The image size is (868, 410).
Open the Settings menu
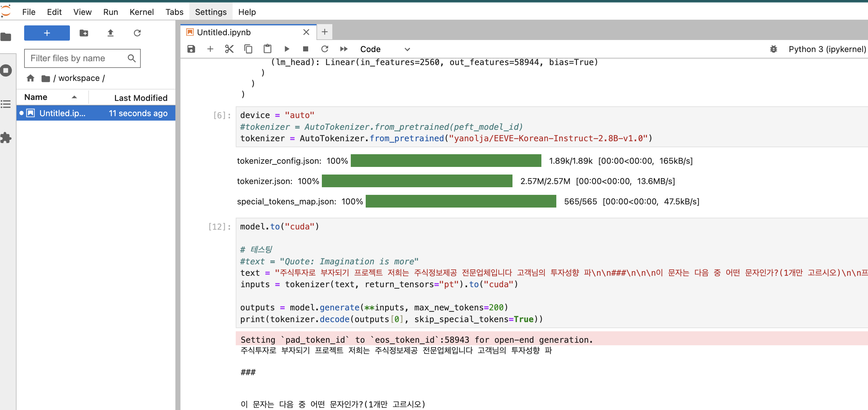211,12
